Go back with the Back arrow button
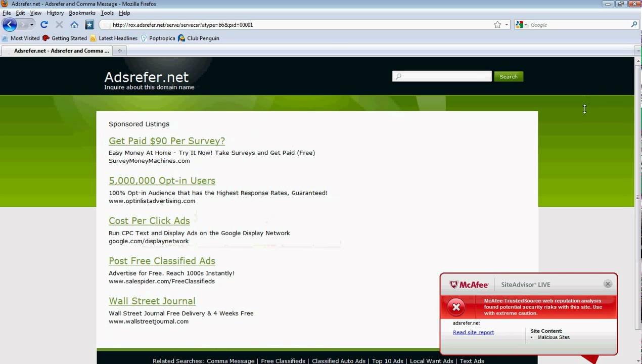 pyautogui.click(x=10, y=24)
